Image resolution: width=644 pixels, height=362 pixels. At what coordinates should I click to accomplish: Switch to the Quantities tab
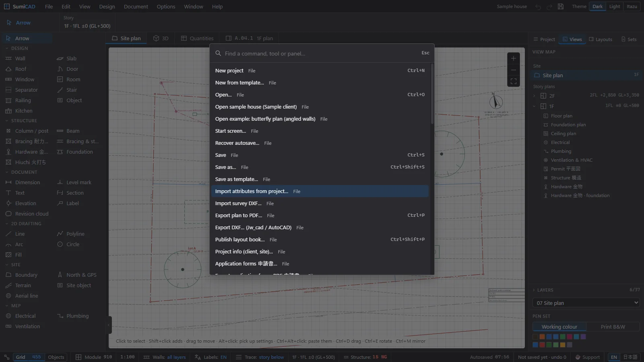coord(197,38)
